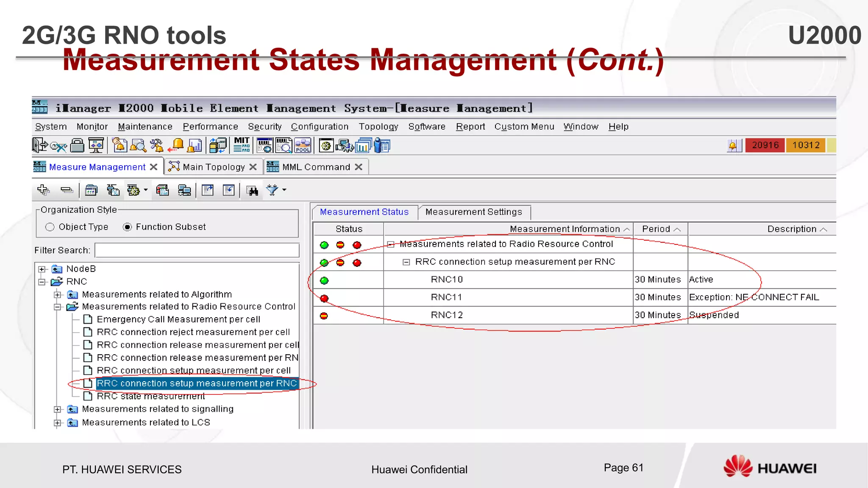Sort by Period column header
Viewport: 868px width, 488px height.
661,229
